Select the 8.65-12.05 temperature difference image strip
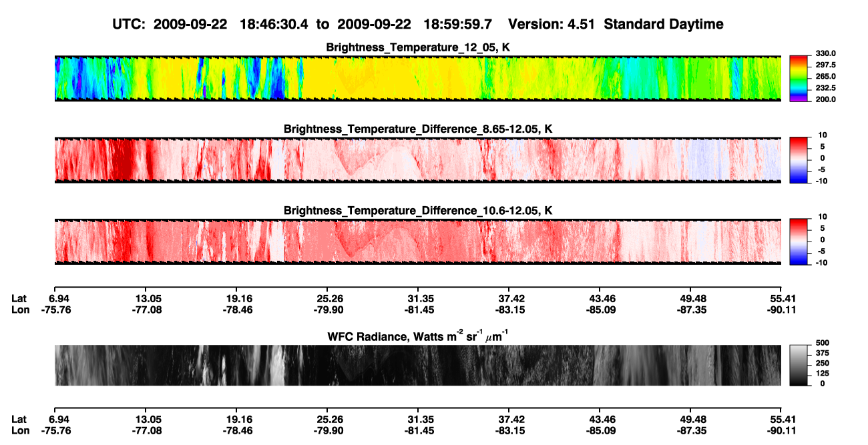 [x=417, y=159]
